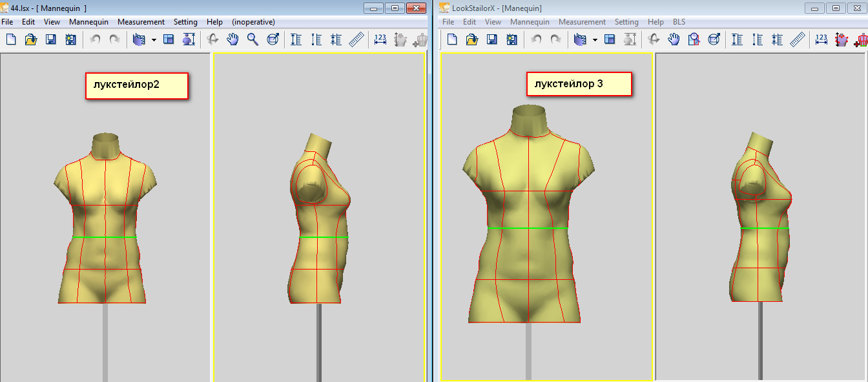Click side-view mannequin in LookStailorX window
Image resolution: width=868 pixels, height=382 pixels.
(x=761, y=217)
